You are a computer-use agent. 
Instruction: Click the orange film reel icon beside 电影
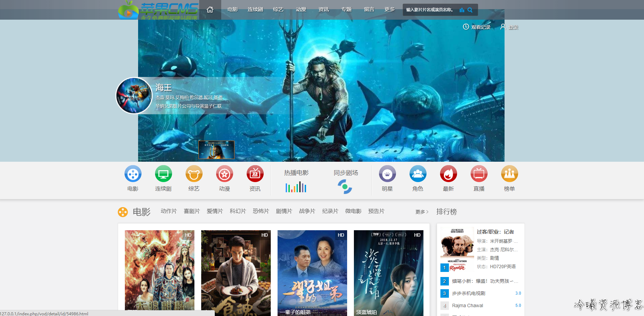tap(123, 212)
